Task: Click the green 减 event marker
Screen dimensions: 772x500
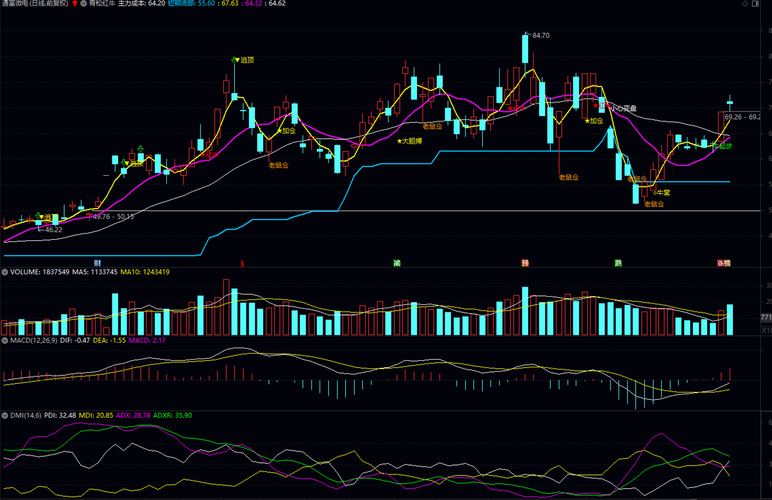Action: point(397,263)
